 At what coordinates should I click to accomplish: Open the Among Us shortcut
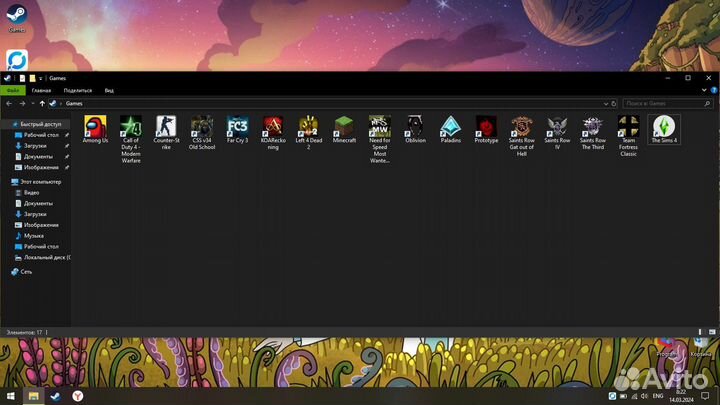(x=96, y=129)
